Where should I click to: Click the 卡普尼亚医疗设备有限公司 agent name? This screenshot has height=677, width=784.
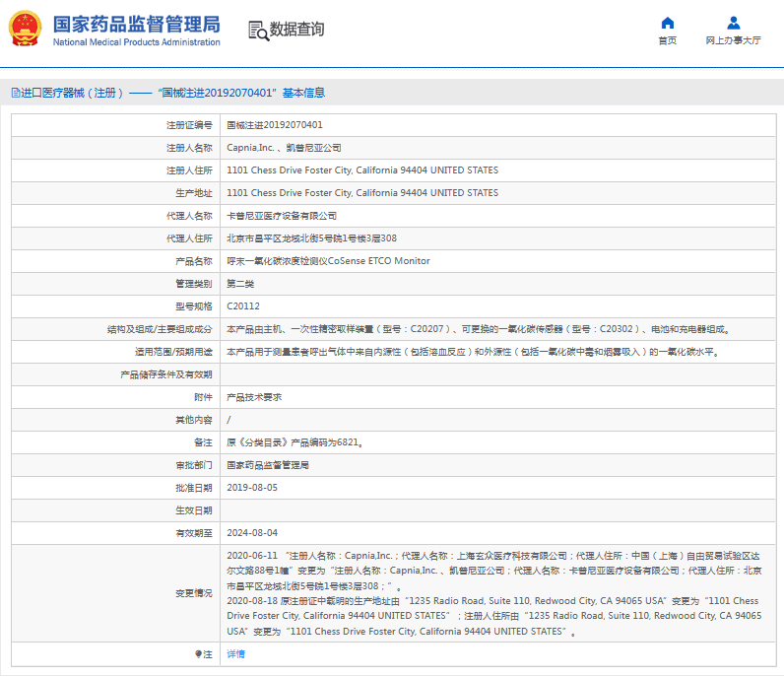coord(282,216)
